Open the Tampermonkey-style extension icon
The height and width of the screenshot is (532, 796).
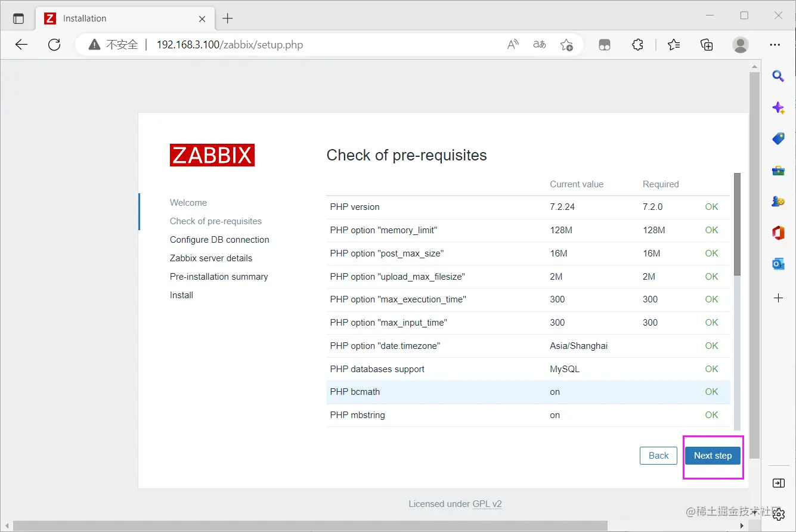[605, 45]
